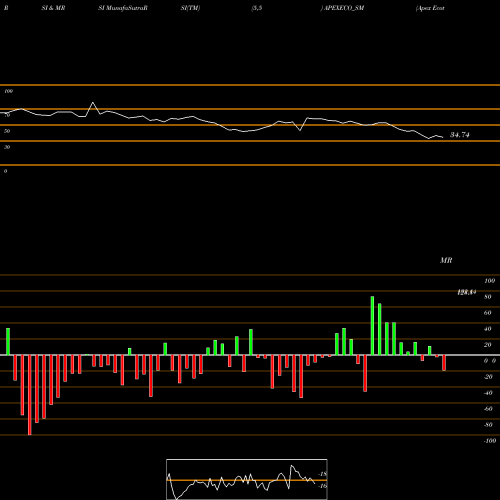The width and height of the screenshot is (500, 500).
Task: Click the '-80' label on MR axis
Action: pyautogui.click(x=488, y=425)
